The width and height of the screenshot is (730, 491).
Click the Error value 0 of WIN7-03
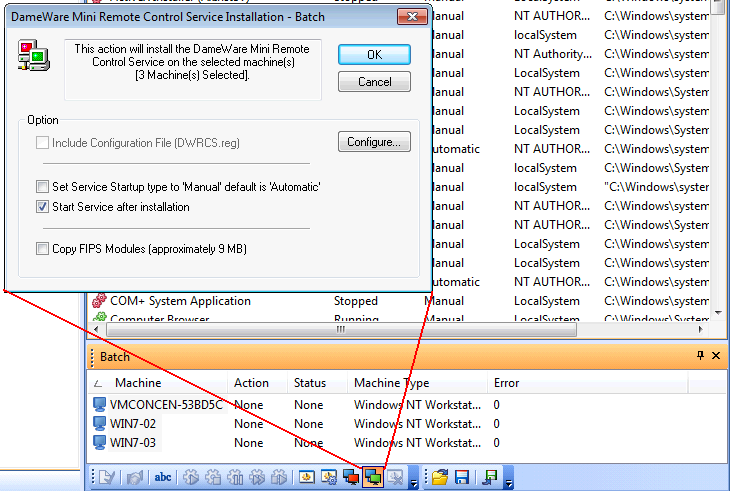[x=496, y=443]
